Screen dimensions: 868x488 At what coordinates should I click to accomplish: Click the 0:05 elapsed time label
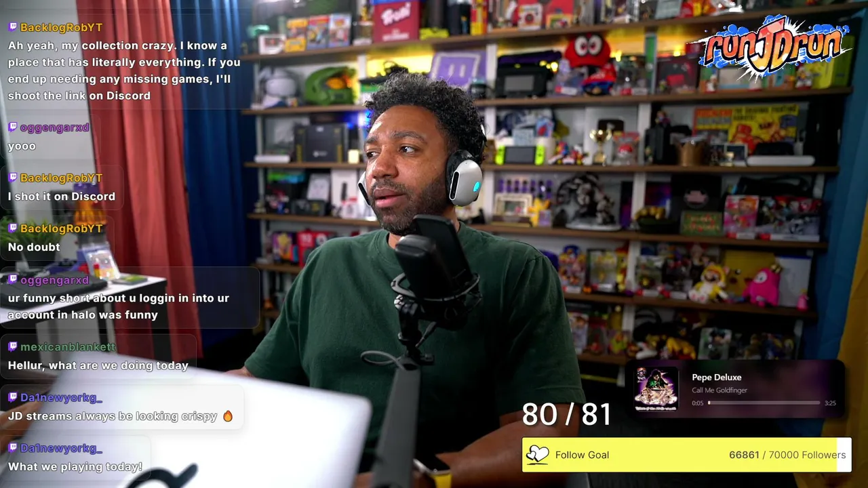point(698,403)
